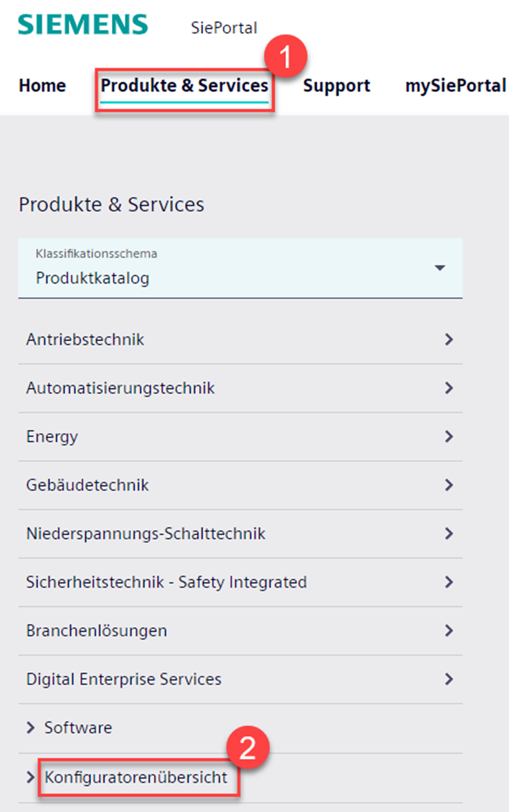509x812 pixels.
Task: Click chevron for Digital Enterprise Services
Action: tap(449, 679)
